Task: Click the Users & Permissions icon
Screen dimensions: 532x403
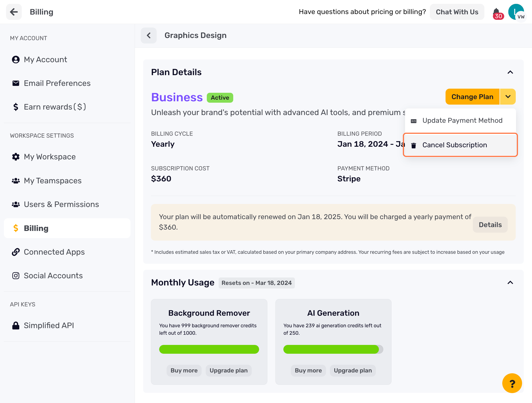Action: coord(16,204)
